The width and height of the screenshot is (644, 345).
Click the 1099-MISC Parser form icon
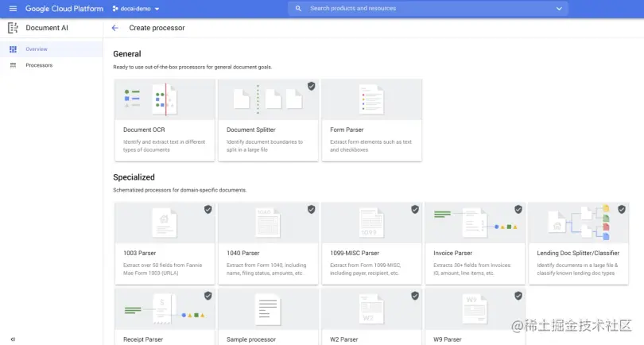(x=372, y=223)
